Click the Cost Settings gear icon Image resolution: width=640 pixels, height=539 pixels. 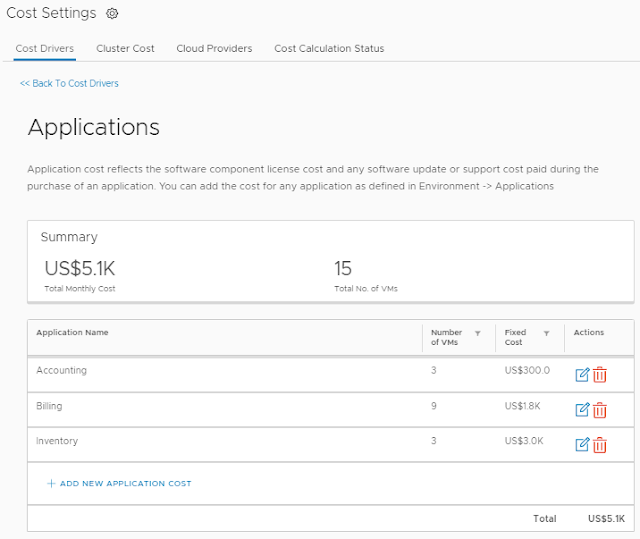[112, 14]
